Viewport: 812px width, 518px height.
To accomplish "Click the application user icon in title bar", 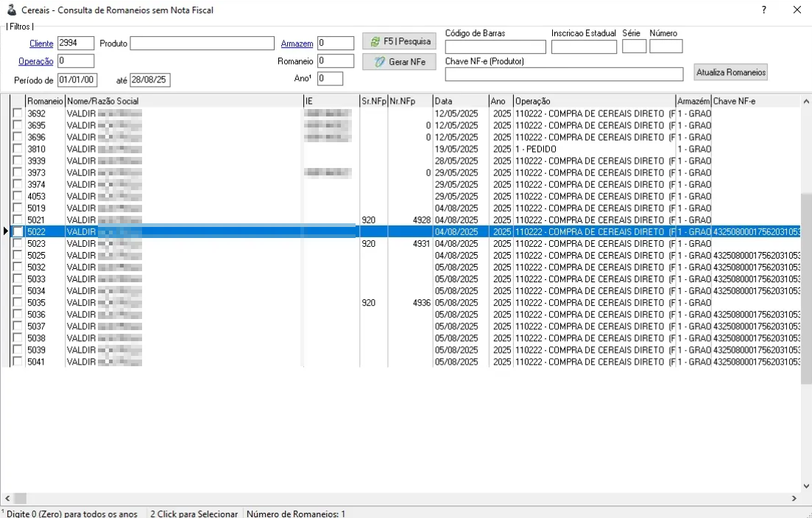I will coord(11,10).
